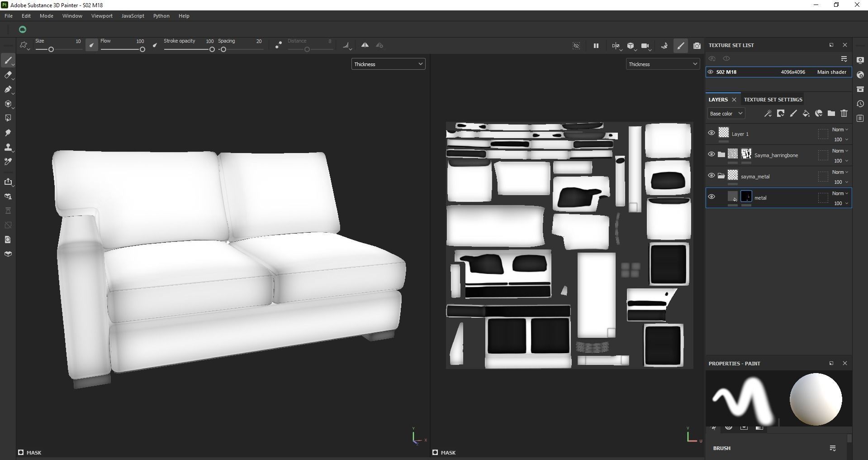Select the Eraser tool
Viewport: 868px width, 460px height.
click(x=8, y=75)
